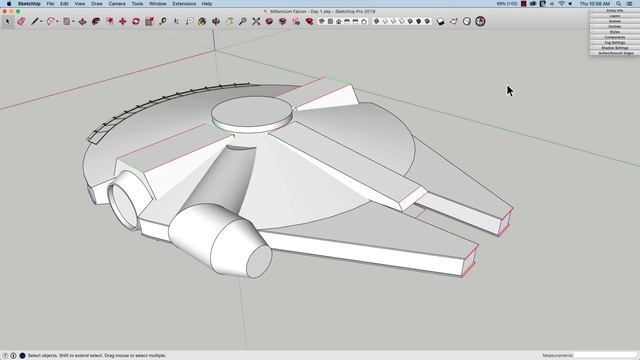
Task: Enable Shaded With Textures style
Action: click(418, 21)
